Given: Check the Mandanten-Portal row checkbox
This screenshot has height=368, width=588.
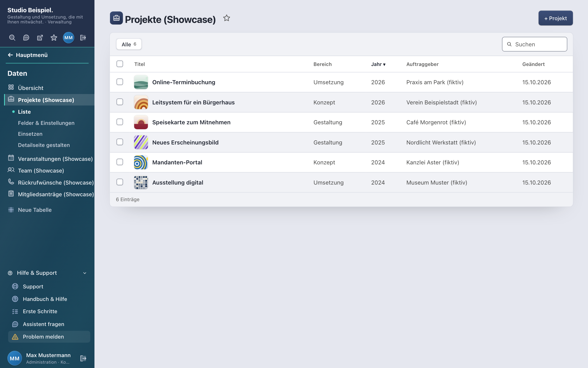Looking at the screenshot, I should tap(120, 162).
